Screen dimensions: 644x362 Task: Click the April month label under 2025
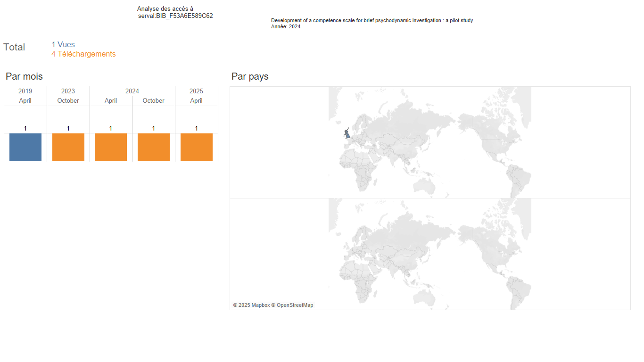pyautogui.click(x=196, y=100)
